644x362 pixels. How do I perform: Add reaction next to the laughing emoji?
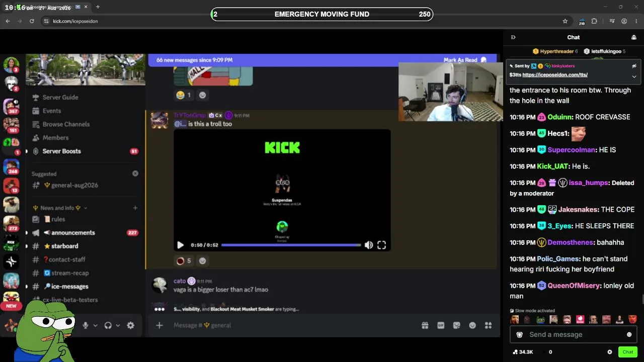[202, 95]
